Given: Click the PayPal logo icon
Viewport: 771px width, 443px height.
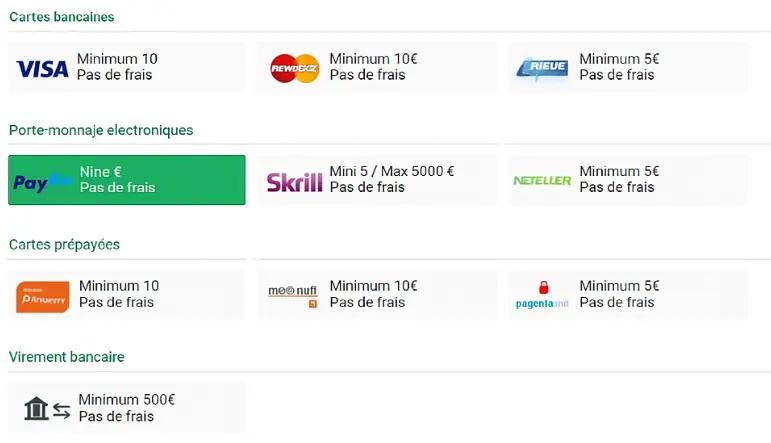Looking at the screenshot, I should (x=42, y=182).
